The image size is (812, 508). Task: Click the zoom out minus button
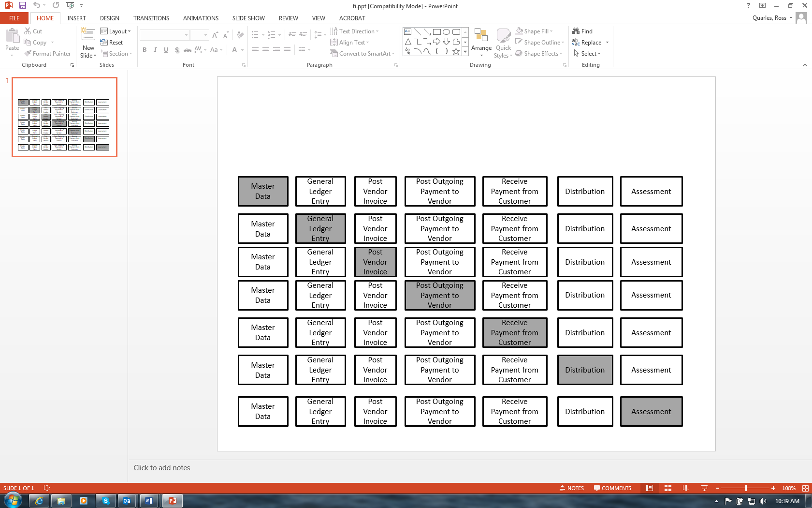tap(718, 488)
